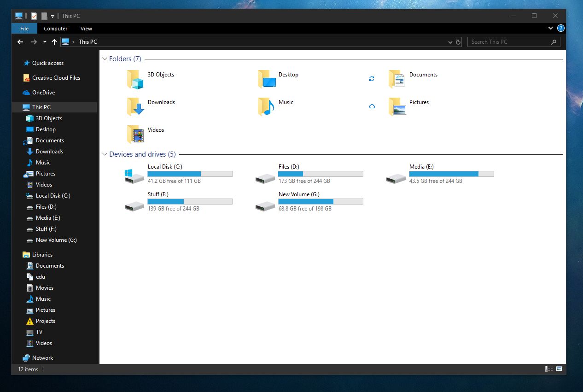This screenshot has height=392, width=583.
Task: Click the sync arrows icon beside Desktop folder
Action: (372, 78)
